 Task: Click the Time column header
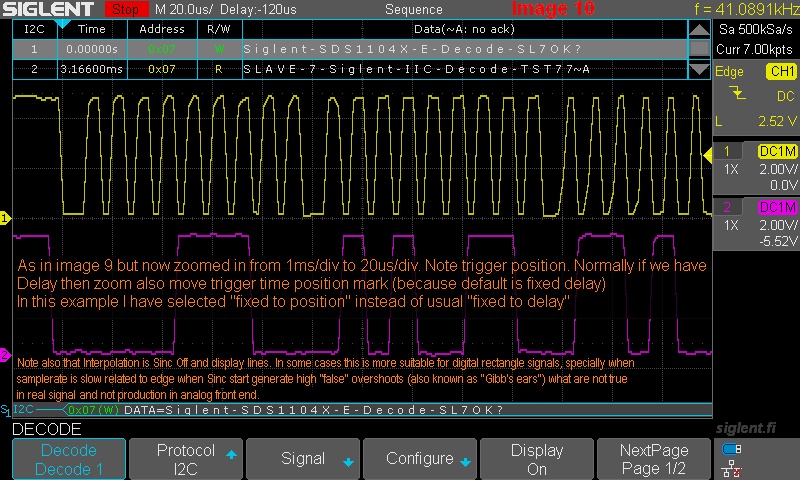pos(92,30)
